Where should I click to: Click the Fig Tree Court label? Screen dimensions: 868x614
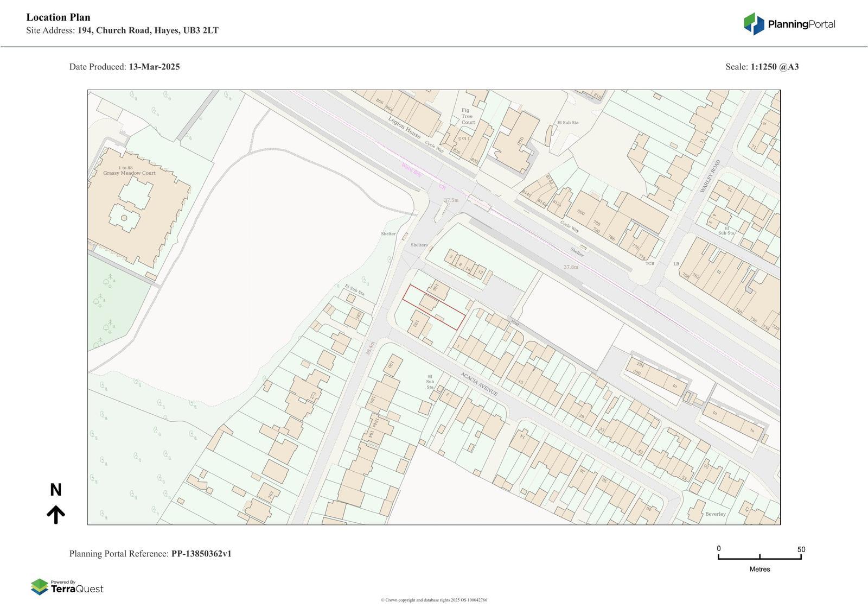(468, 116)
